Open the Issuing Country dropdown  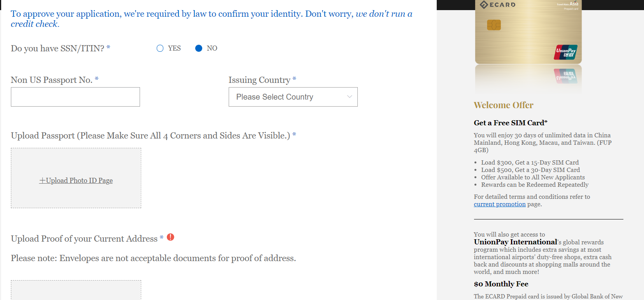coord(293,97)
